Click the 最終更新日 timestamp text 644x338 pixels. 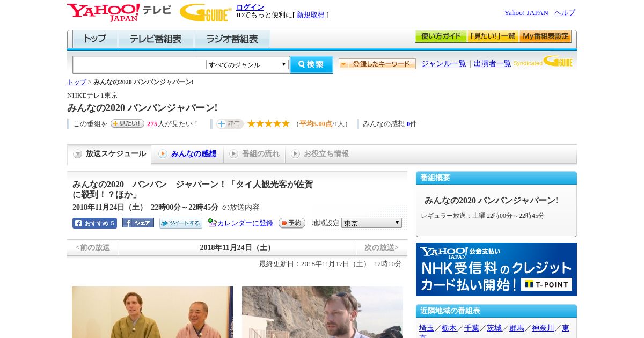tap(331, 264)
